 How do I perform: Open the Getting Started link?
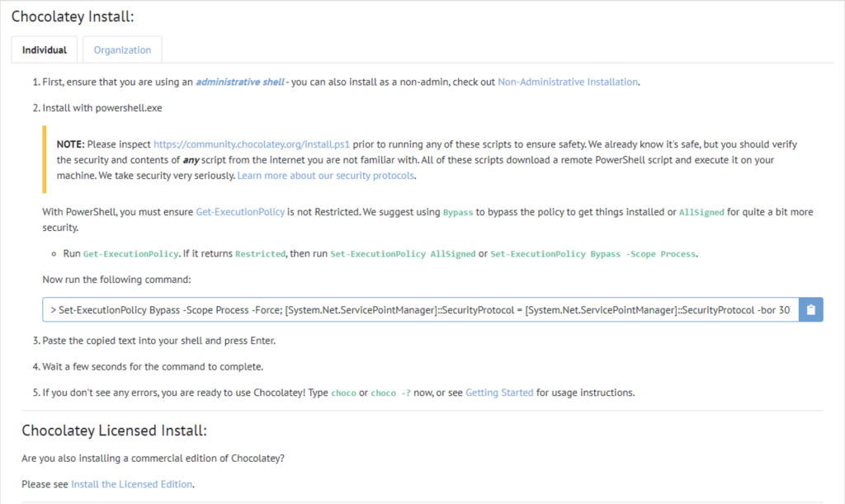(x=499, y=393)
